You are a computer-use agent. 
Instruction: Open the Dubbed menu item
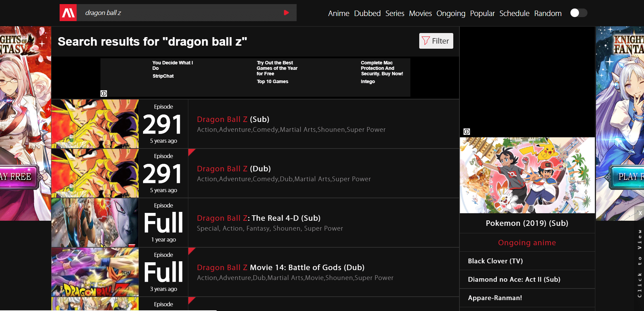tap(367, 13)
